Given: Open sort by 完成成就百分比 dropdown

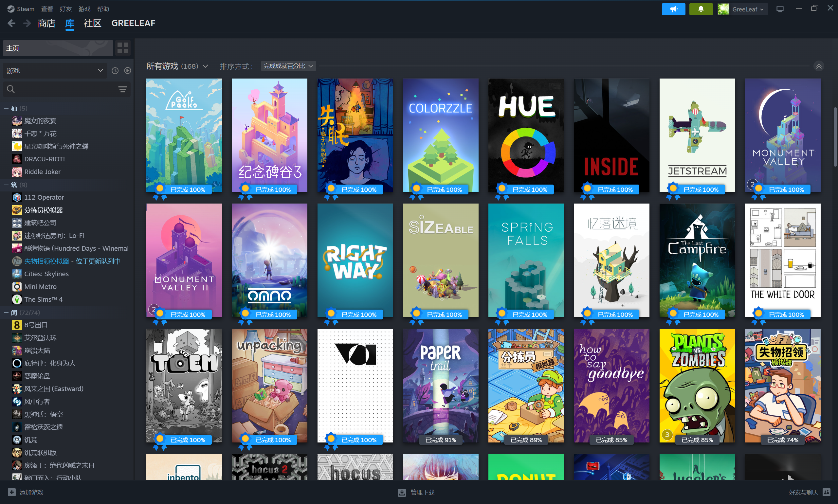Looking at the screenshot, I should [288, 66].
